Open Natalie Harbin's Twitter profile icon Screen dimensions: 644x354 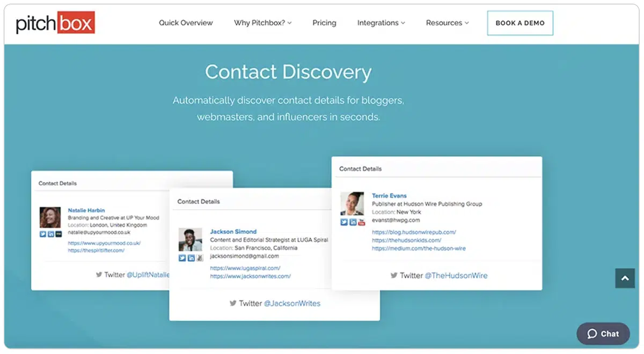tap(43, 234)
